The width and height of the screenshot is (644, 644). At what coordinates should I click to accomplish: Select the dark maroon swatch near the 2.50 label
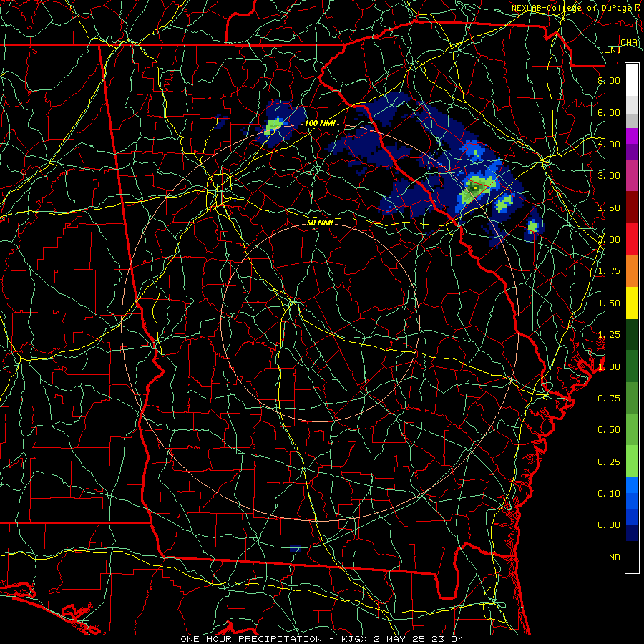632,208
